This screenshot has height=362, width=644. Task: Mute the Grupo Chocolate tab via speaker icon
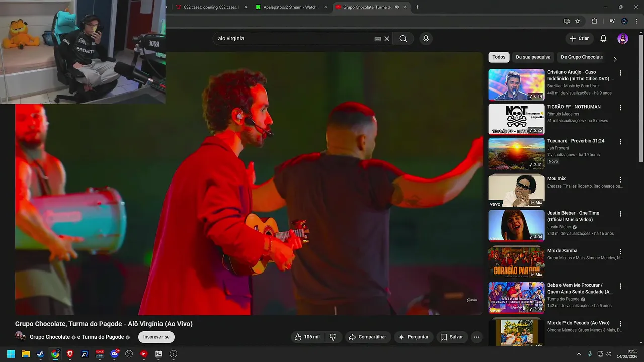(x=397, y=7)
